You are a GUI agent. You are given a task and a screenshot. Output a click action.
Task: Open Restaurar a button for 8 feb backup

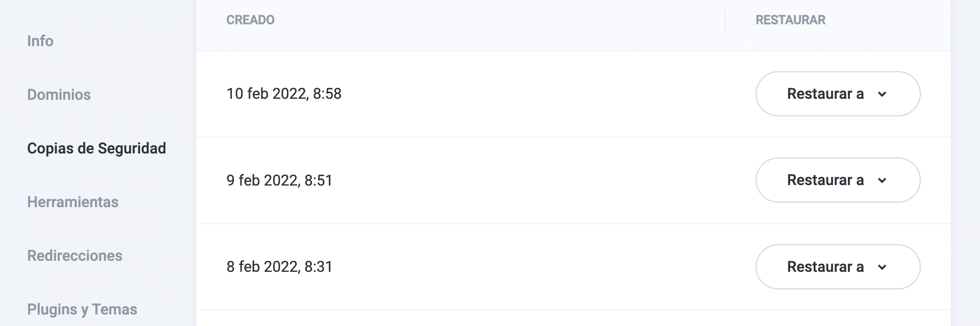tap(825, 267)
